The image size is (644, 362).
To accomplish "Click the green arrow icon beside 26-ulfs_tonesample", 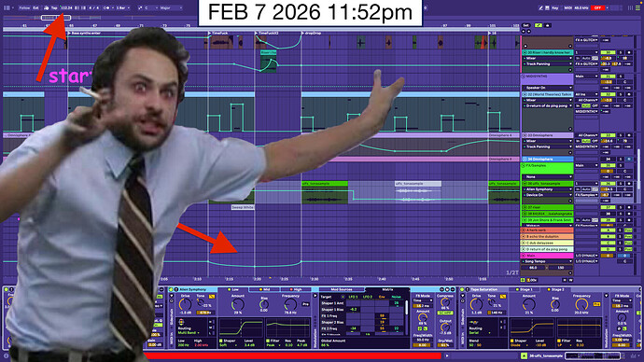I will coord(525,355).
